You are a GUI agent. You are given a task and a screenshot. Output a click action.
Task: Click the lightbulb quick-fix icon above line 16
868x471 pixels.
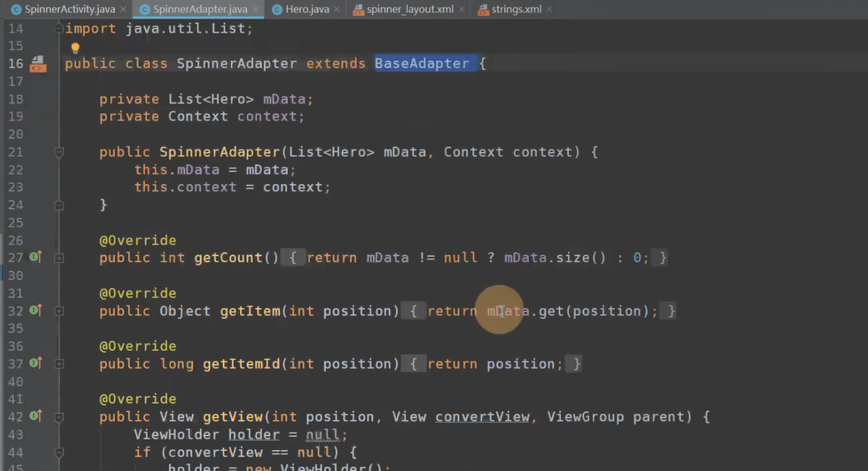click(x=75, y=48)
